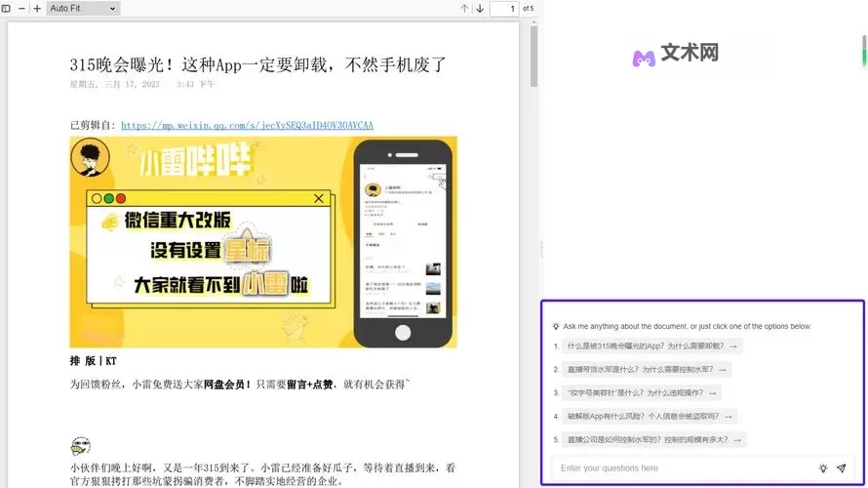The width and height of the screenshot is (868, 488).
Task: Click the date text '星期五, 三月 17, 2023'
Action: click(x=114, y=84)
